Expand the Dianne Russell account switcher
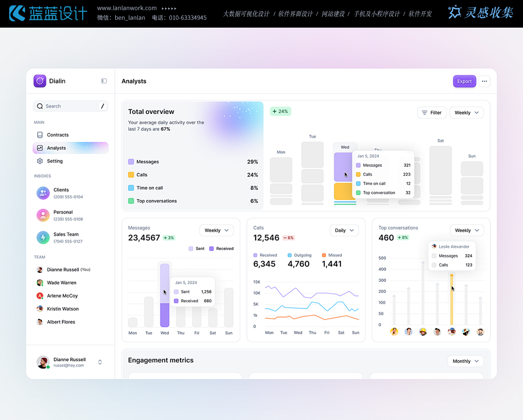Screen dimensions: 523x420 point(100,362)
